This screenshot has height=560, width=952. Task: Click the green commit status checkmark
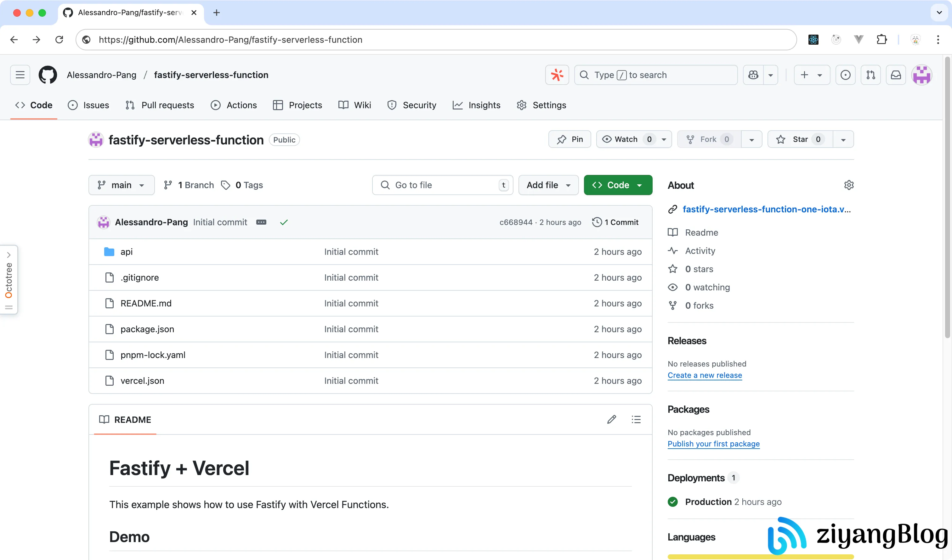284,222
